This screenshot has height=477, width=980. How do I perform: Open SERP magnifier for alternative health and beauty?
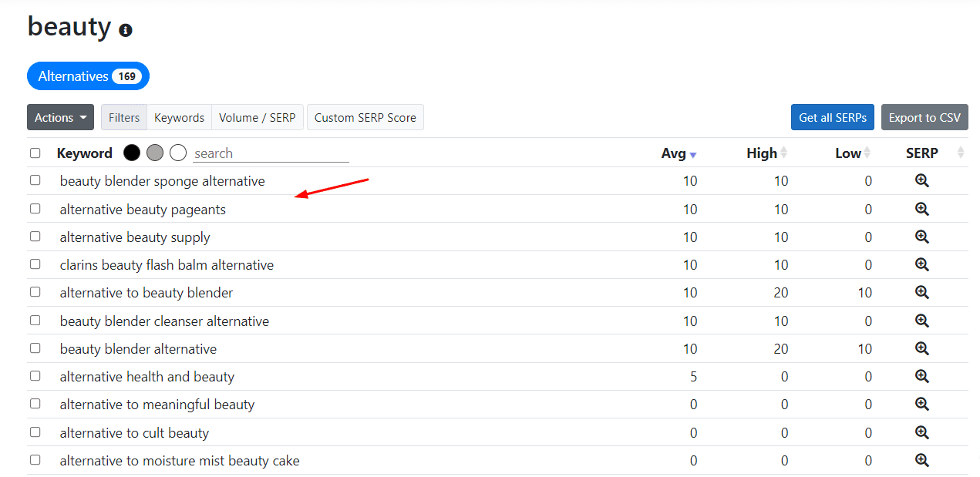tap(921, 376)
